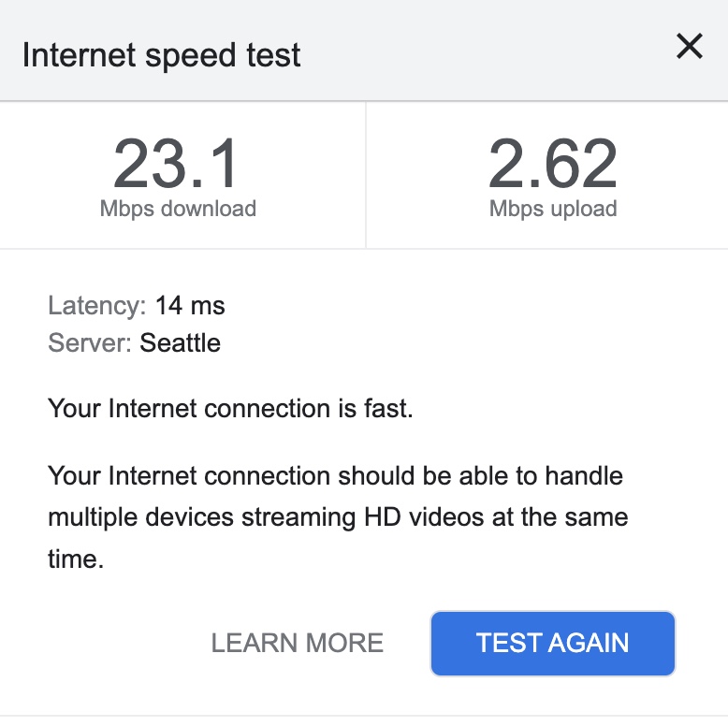The height and width of the screenshot is (726, 728).
Task: Click the TEST AGAIN button
Action: click(x=552, y=643)
